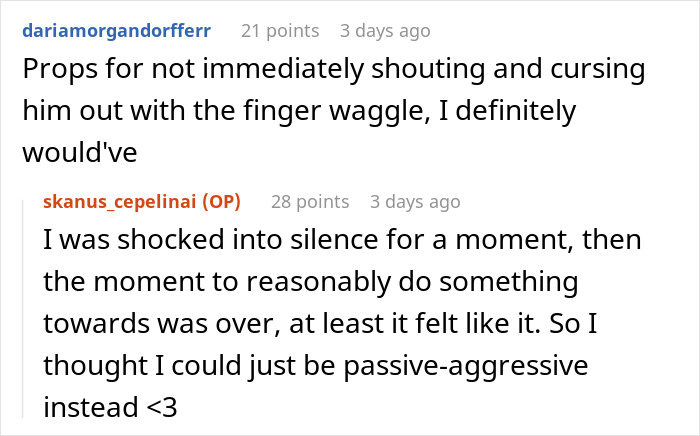
Task: Open the timestamp on the OP's reply
Action: 415,202
